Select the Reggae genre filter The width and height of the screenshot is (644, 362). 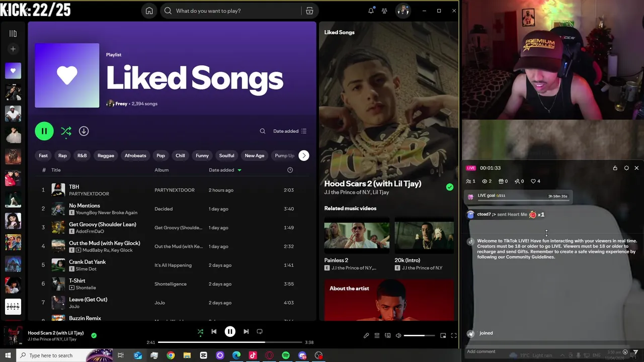pos(106,155)
